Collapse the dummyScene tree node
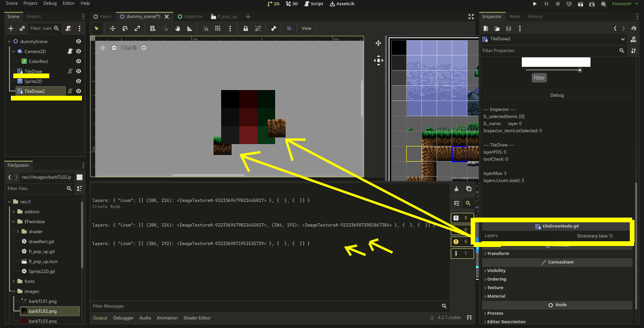This screenshot has width=644, height=328. click(x=9, y=41)
